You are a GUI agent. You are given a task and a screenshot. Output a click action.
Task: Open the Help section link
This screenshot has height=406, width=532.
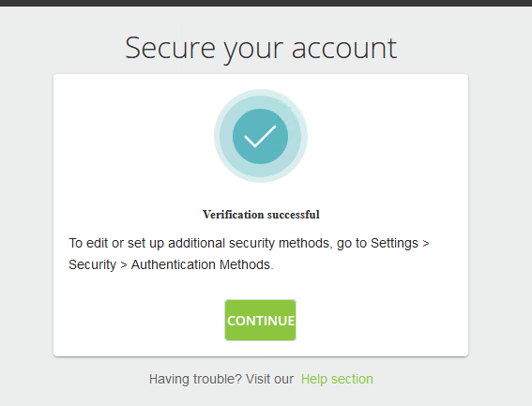point(337,379)
